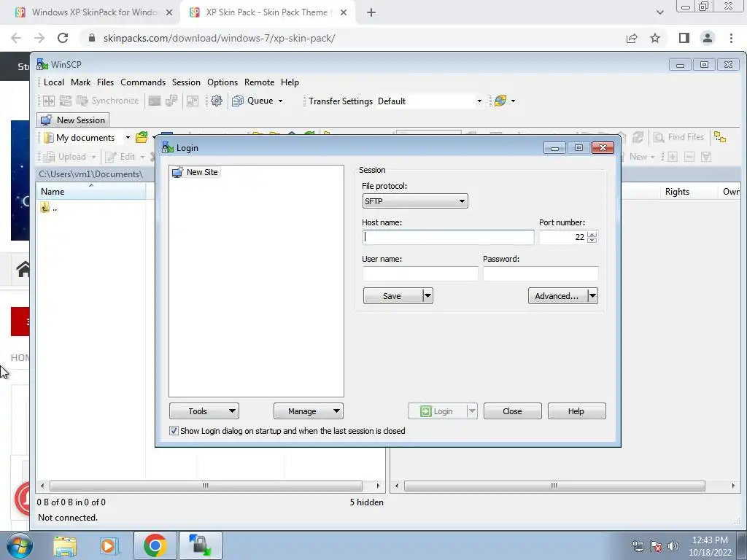Expand the Manage dropdown button
Viewport: 747px width, 560px height.
[309, 411]
